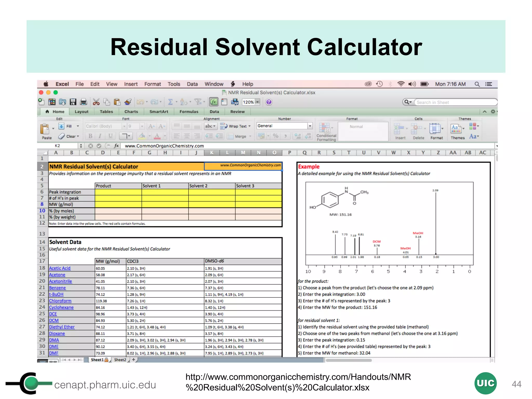This screenshot has height=399, width=532.
Task: Collapse the ribbon with chevron
Action: (485, 112)
